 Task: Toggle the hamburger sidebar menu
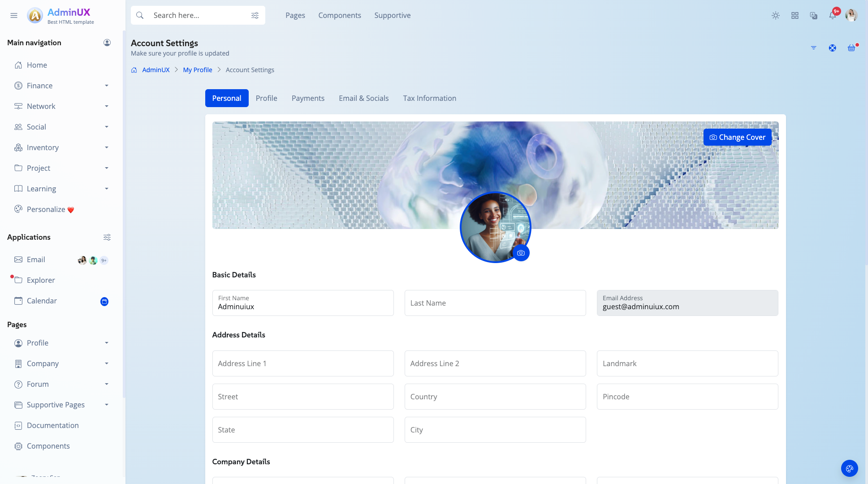pyautogui.click(x=14, y=16)
